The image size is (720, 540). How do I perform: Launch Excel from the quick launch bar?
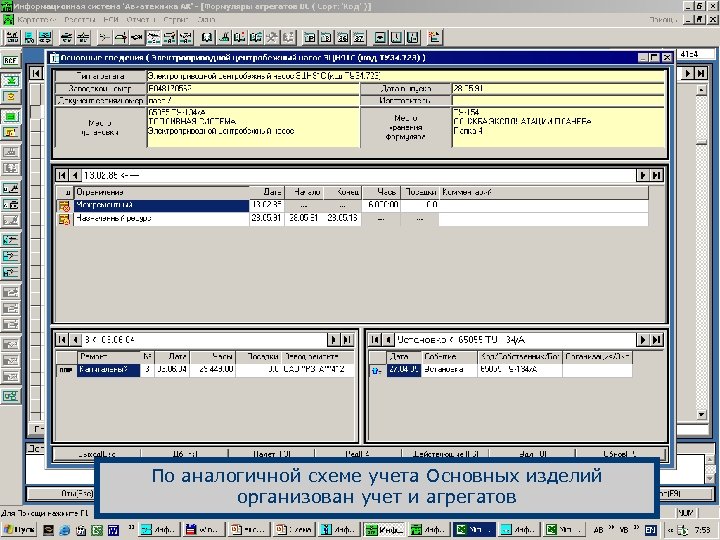pyautogui.click(x=97, y=530)
